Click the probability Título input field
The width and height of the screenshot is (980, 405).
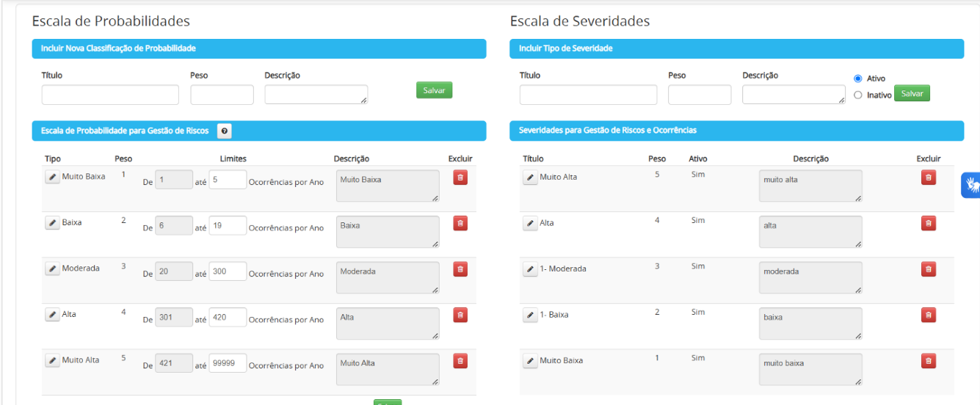click(x=110, y=95)
